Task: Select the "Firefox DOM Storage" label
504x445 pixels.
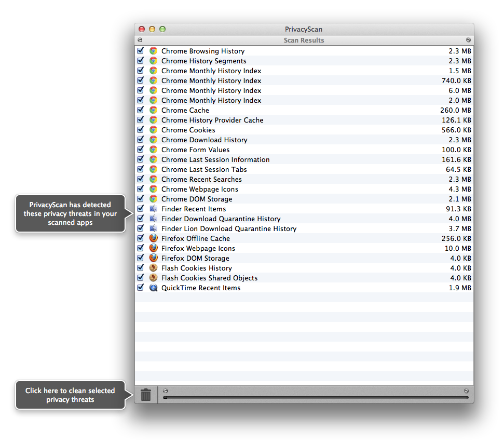Action: [195, 258]
